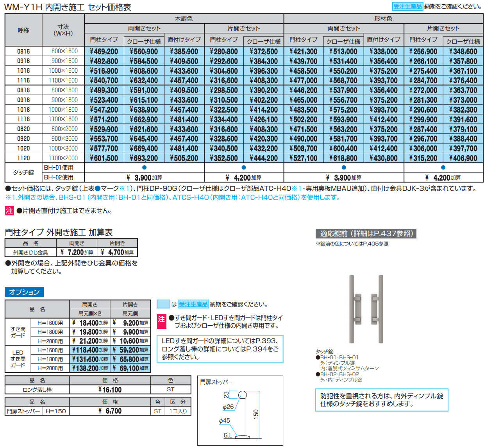
Task: Click the blue オプション heading badge
Action: 24,292
